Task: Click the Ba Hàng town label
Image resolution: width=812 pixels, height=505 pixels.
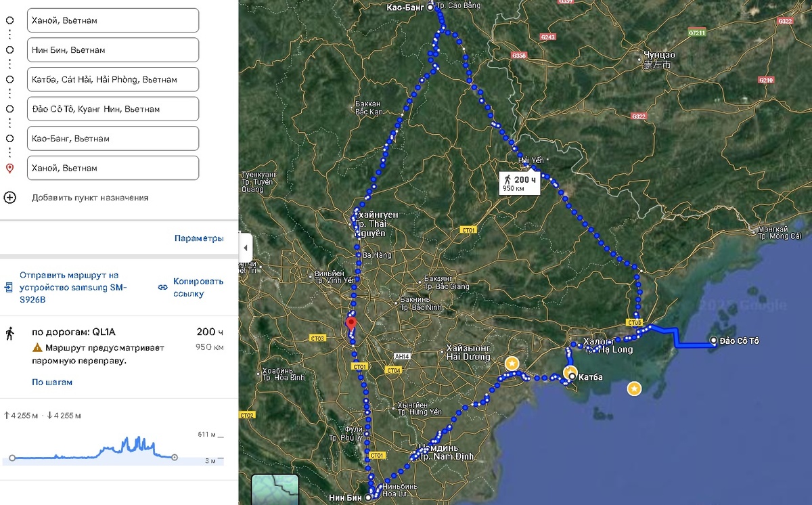Action: pos(378,255)
